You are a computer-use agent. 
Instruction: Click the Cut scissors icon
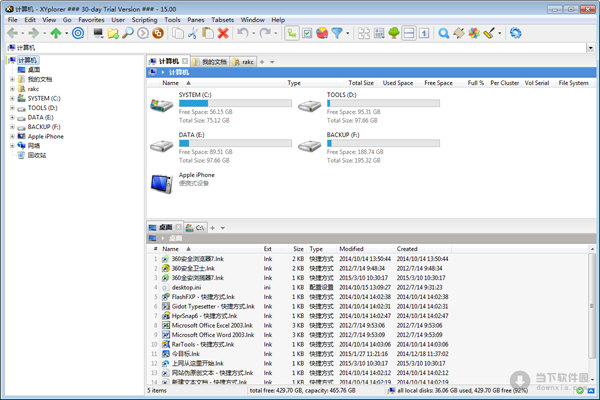[193, 33]
